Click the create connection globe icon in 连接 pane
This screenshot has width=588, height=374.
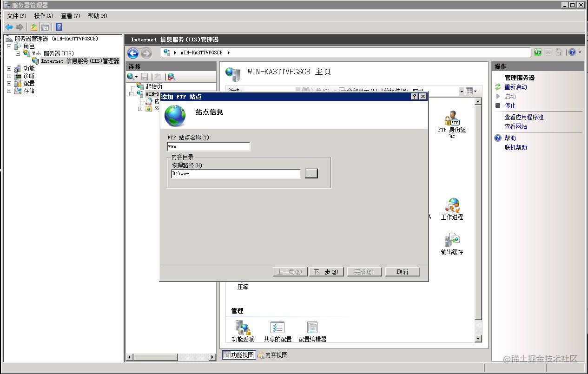(131, 77)
